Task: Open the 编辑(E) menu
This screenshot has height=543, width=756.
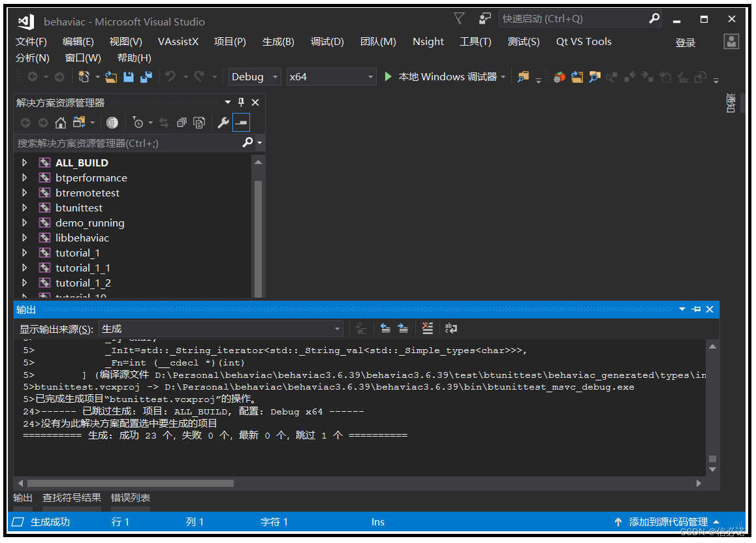Action: pos(78,42)
